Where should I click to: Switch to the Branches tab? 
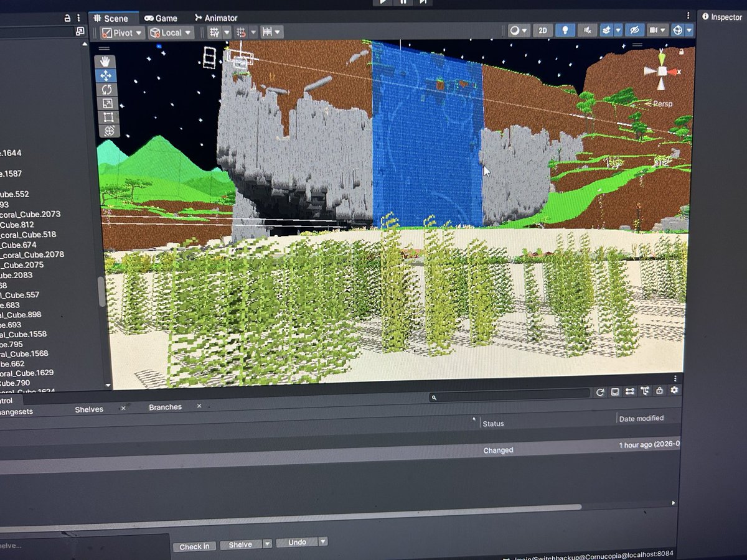[164, 406]
